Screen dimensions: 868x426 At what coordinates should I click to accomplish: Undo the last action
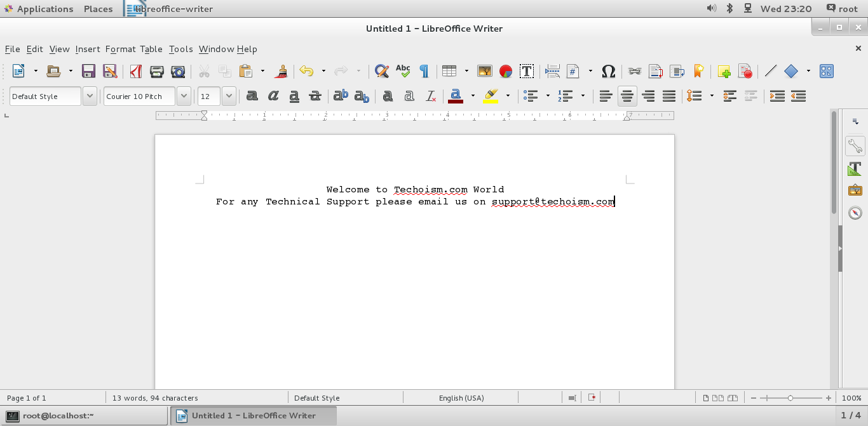(x=307, y=71)
